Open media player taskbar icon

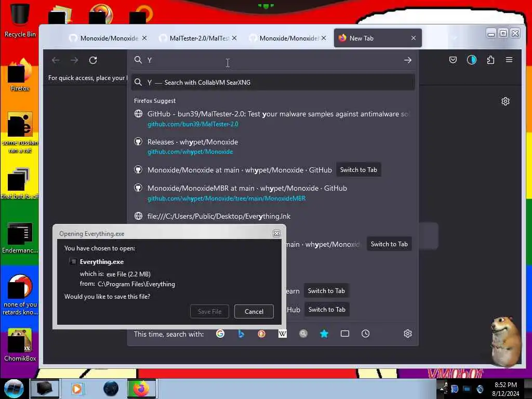tap(77, 389)
